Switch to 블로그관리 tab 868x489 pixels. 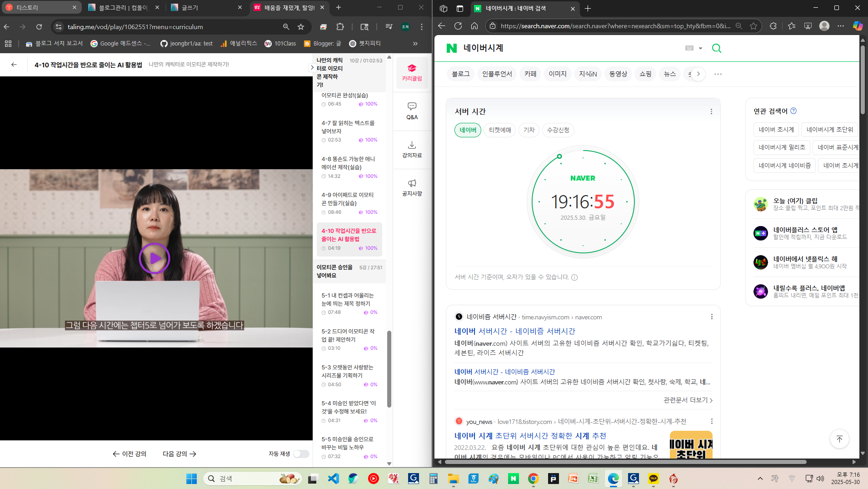[124, 7]
